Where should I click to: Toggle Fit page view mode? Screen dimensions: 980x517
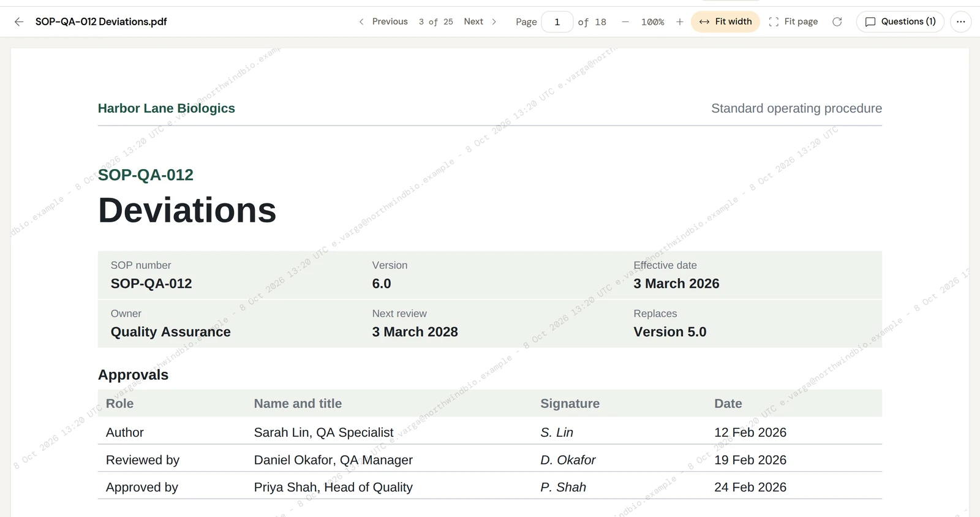pyautogui.click(x=794, y=21)
